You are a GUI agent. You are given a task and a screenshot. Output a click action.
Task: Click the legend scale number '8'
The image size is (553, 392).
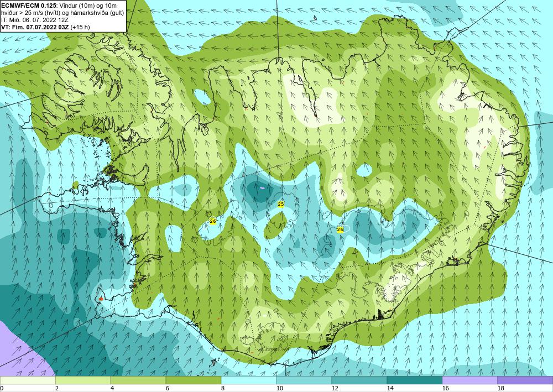(x=223, y=388)
